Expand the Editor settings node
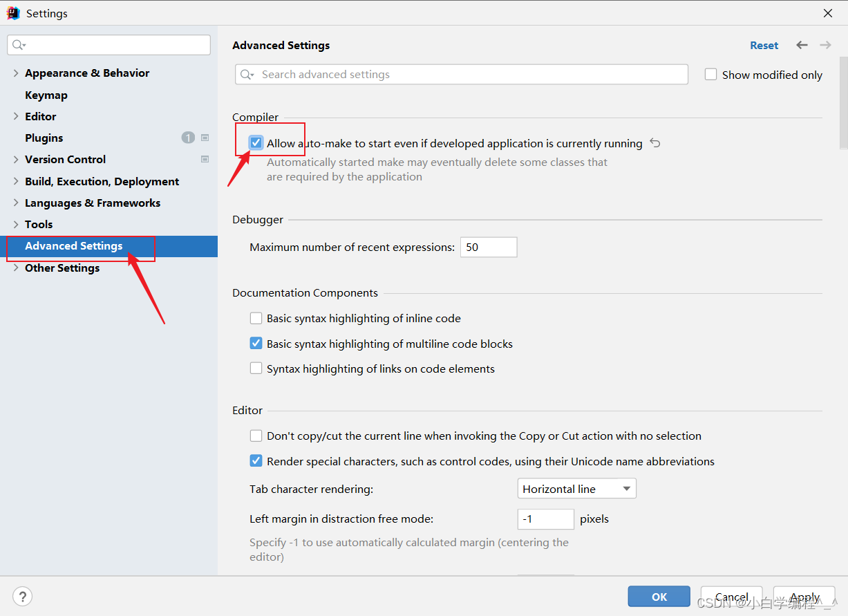Image resolution: width=848 pixels, height=616 pixels. tap(16, 116)
